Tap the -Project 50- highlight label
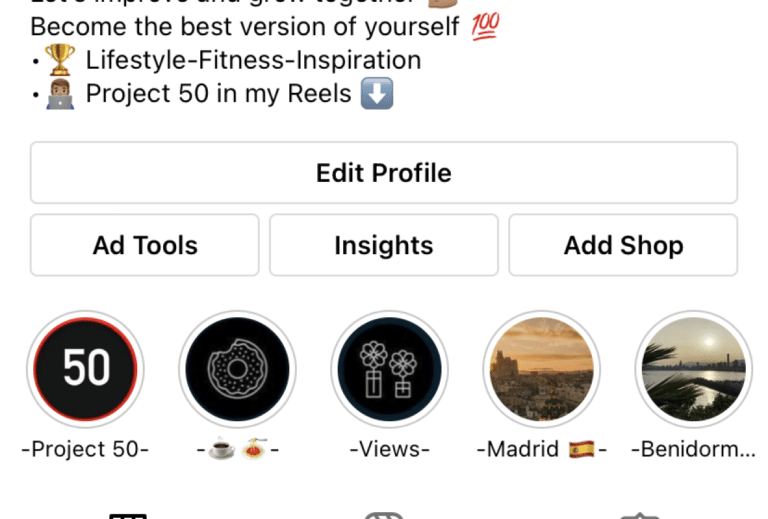 pyautogui.click(x=85, y=449)
